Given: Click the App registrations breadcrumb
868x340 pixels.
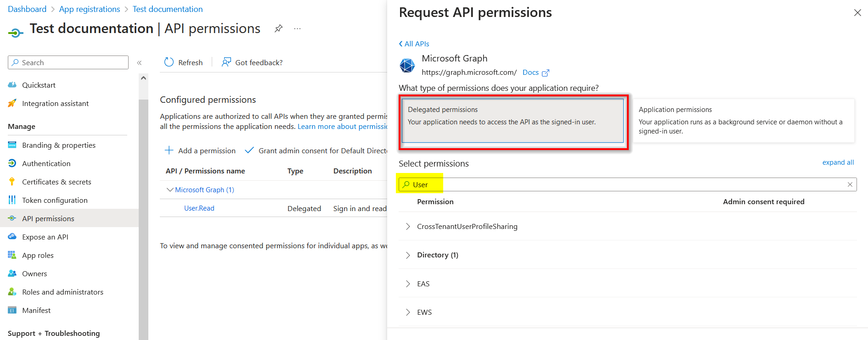Looking at the screenshot, I should pos(90,9).
